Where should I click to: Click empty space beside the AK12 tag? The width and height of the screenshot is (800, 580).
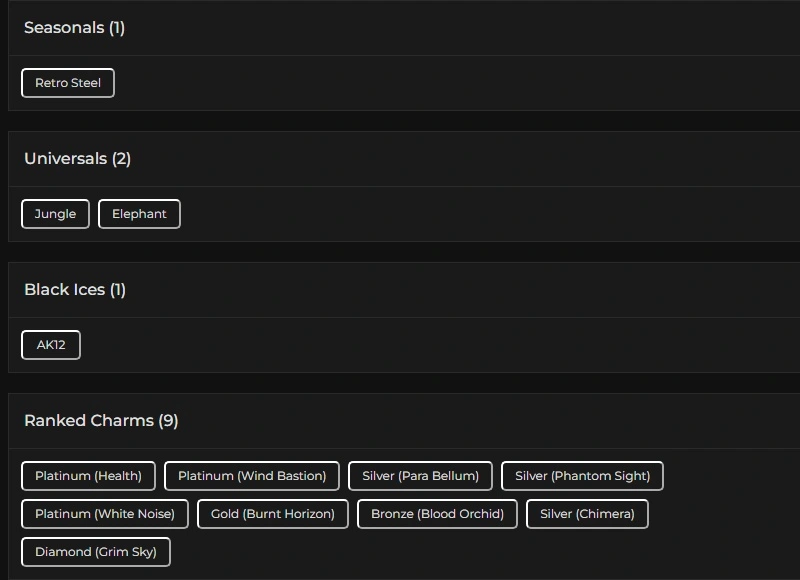[400, 345]
